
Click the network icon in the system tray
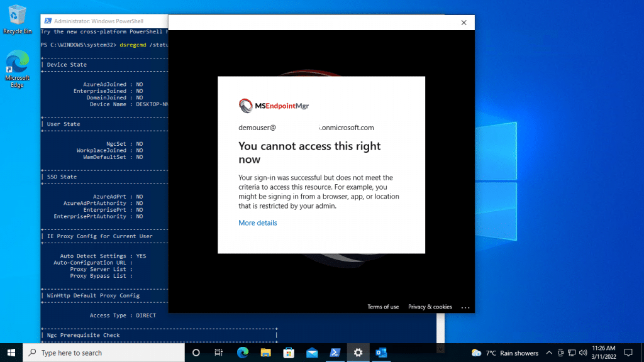pyautogui.click(x=572, y=353)
